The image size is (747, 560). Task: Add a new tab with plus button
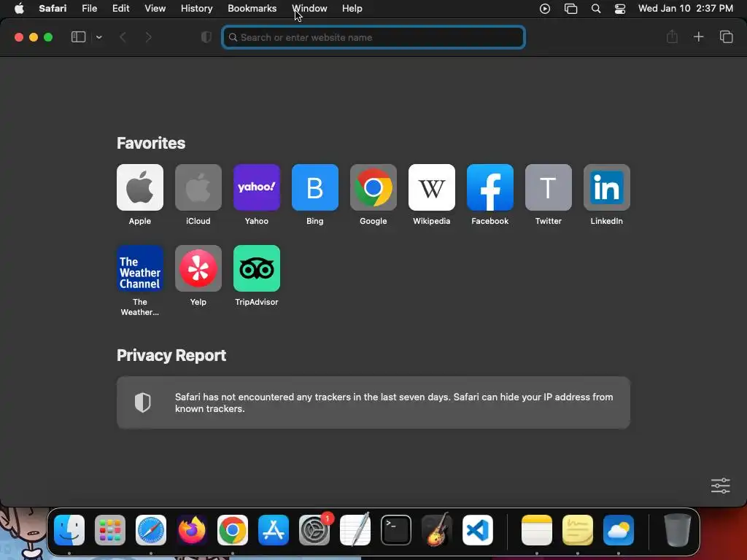698,36
